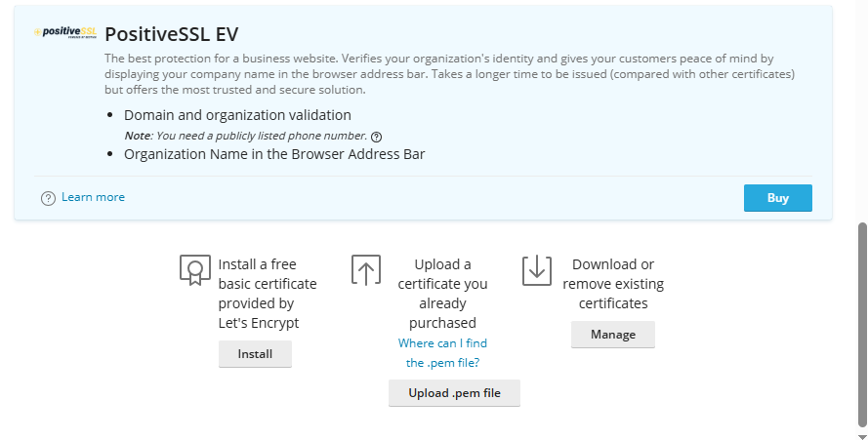Image resolution: width=868 pixels, height=440 pixels.
Task: Click the PositiveSSL EV description paragraph
Action: pyautogui.click(x=449, y=74)
